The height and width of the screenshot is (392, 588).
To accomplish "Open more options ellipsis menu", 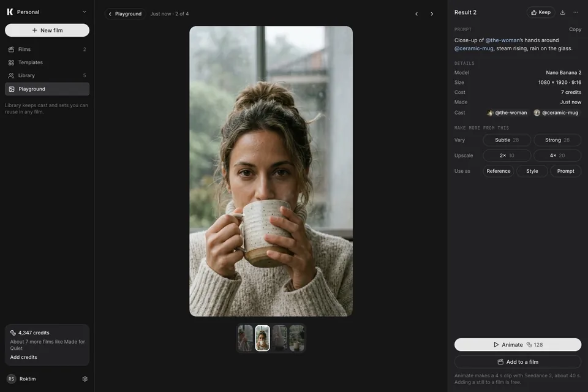I will [x=576, y=12].
